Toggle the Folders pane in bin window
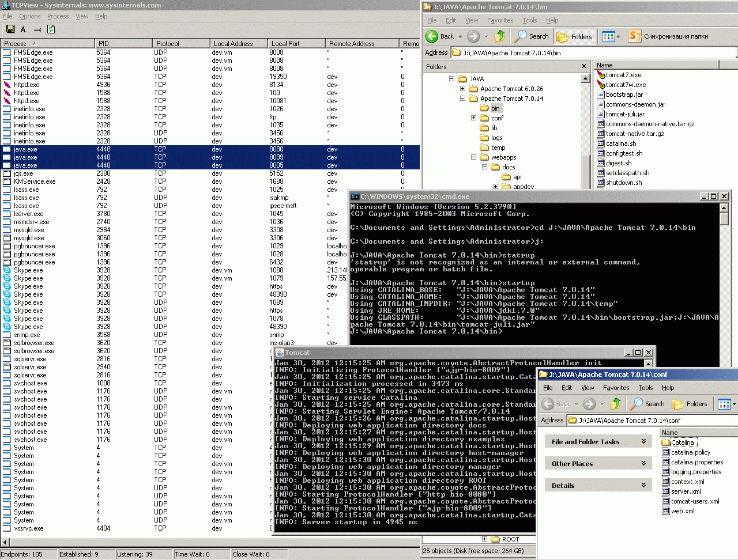The height and width of the screenshot is (560, 738). pos(574,36)
